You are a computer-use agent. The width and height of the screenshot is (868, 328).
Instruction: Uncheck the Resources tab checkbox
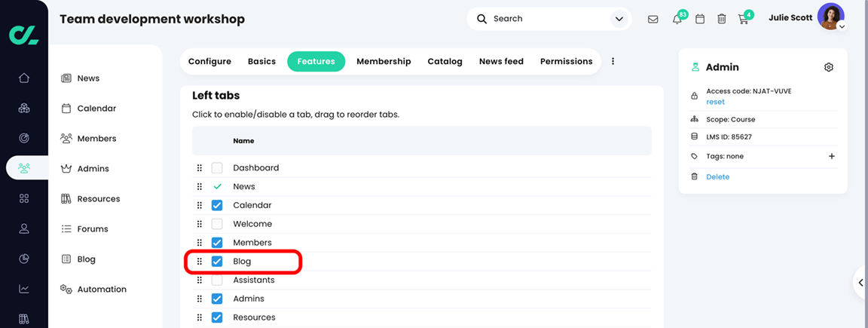[x=217, y=317]
